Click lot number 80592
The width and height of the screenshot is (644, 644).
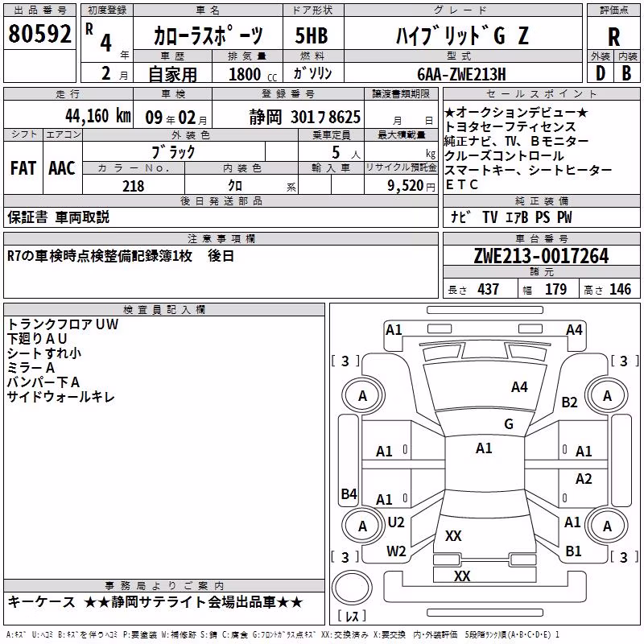click(x=39, y=33)
